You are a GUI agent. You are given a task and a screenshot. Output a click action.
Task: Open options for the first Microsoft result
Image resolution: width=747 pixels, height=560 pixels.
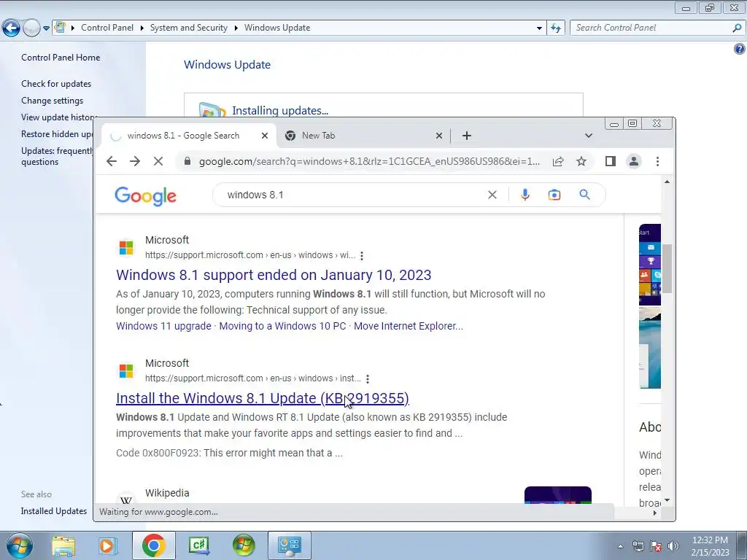tap(362, 256)
